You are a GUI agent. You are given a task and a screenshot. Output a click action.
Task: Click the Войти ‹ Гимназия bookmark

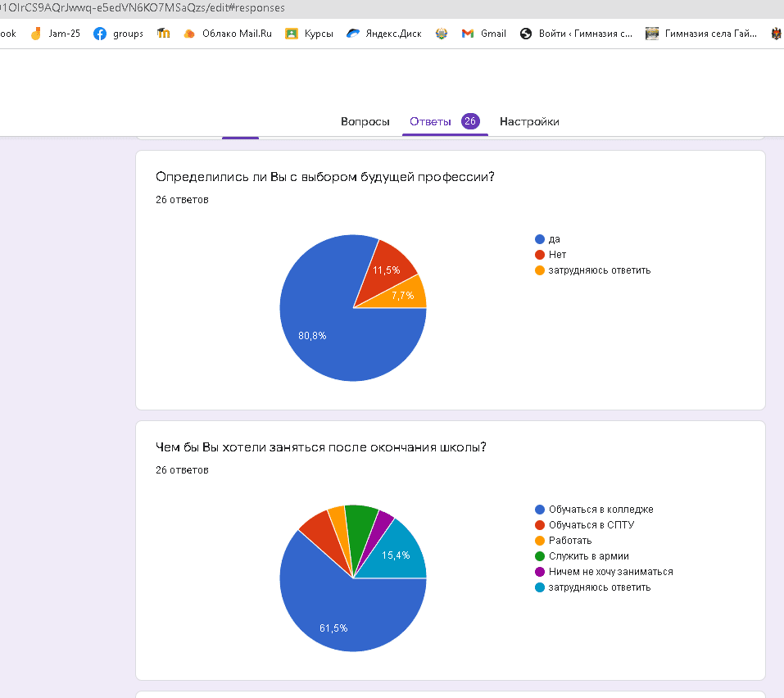click(577, 34)
